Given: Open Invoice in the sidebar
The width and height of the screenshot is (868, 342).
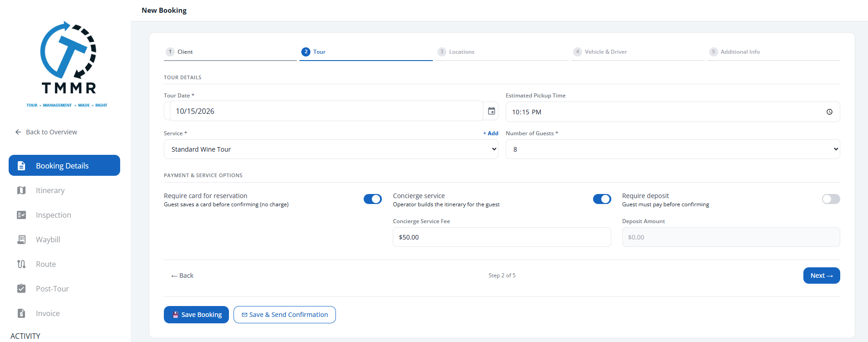Looking at the screenshot, I should pyautogui.click(x=64, y=313).
